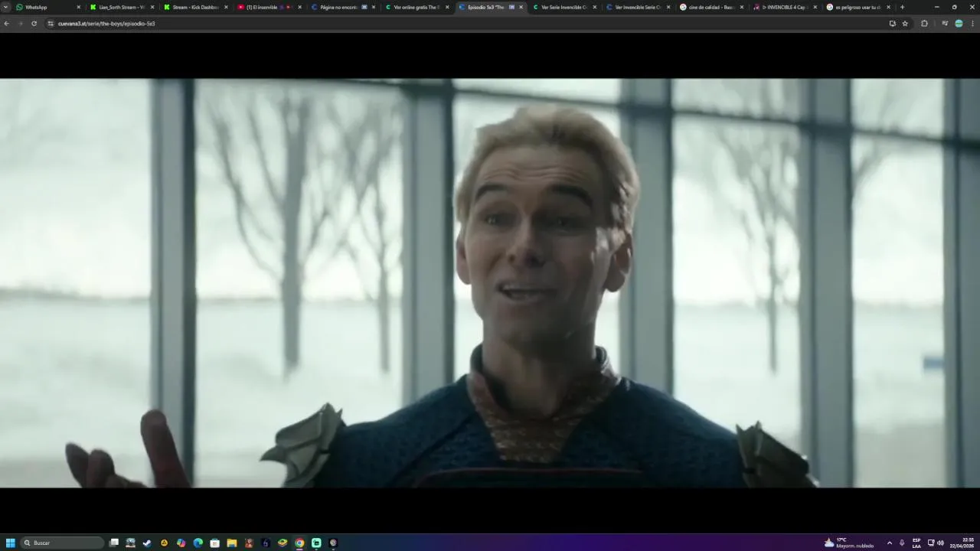The height and width of the screenshot is (551, 980).
Task: Open the clock showing 22:55
Action: (x=962, y=543)
